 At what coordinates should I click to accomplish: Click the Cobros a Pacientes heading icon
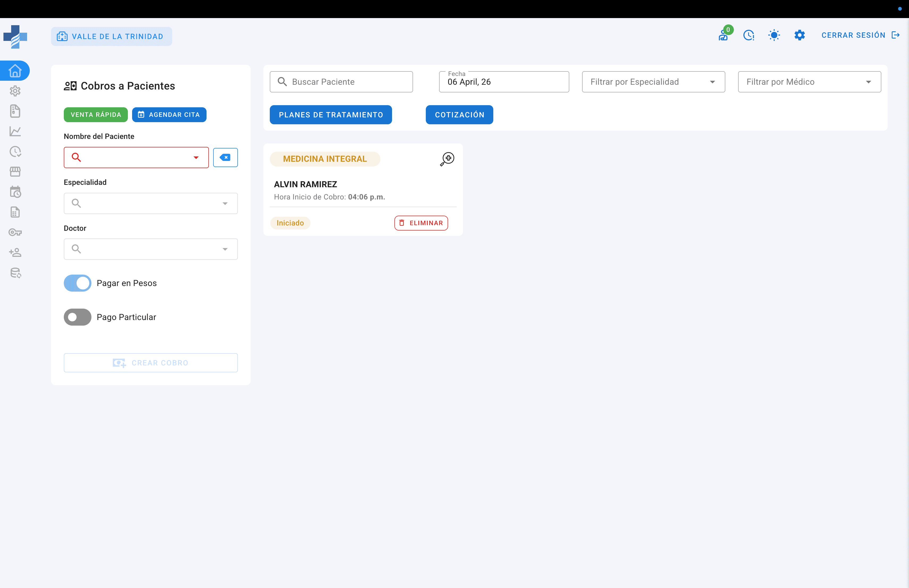pyautogui.click(x=70, y=86)
